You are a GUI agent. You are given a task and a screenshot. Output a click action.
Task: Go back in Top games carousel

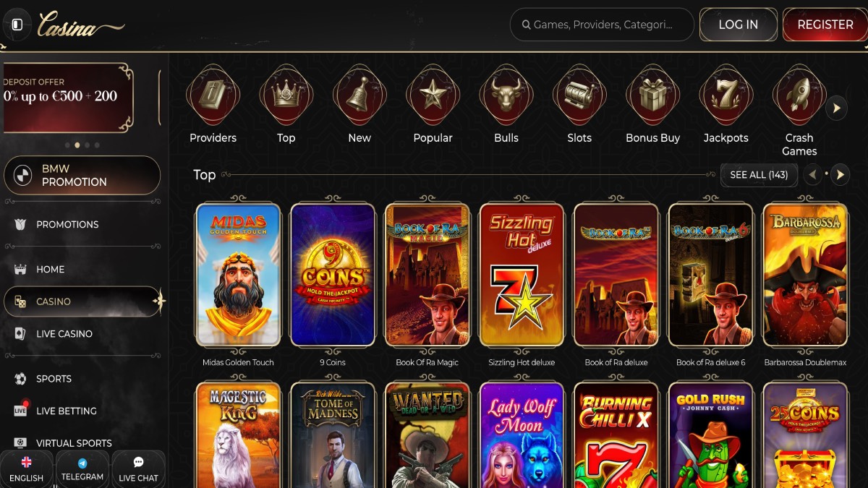tap(813, 174)
